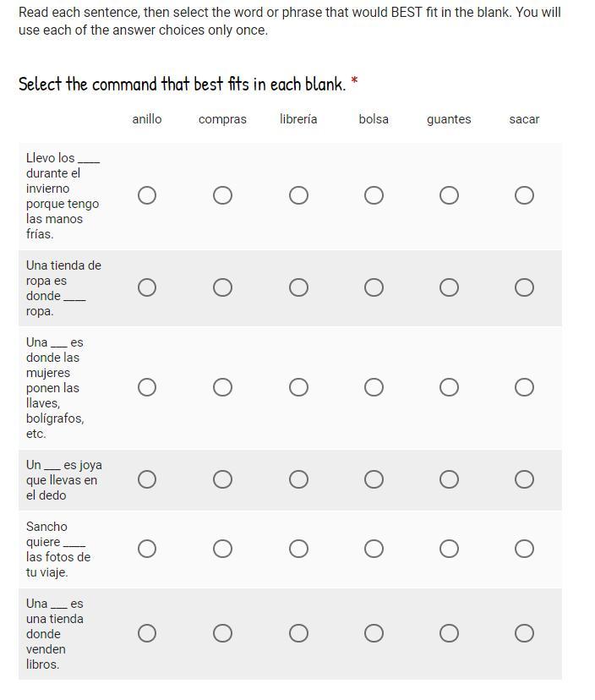Screen dimensions: 595x700
Task: Select anillo for 'Sancho quiere' row
Action: (x=147, y=549)
